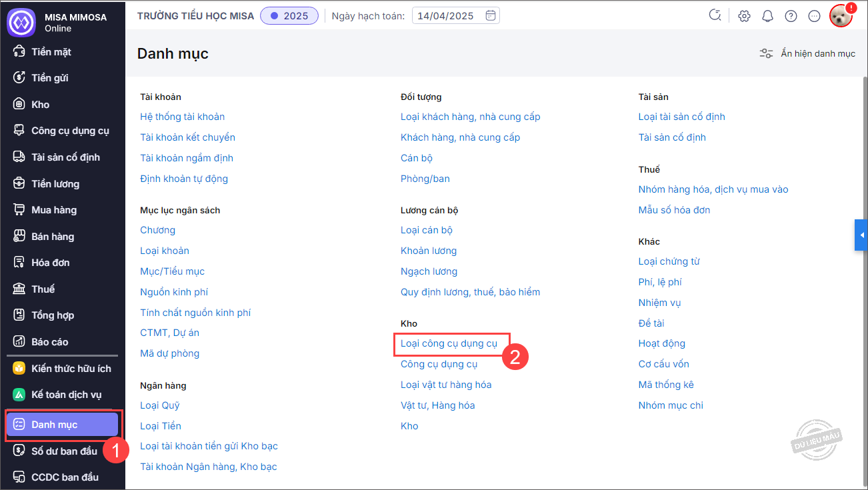Image resolution: width=868 pixels, height=490 pixels.
Task: Select Tài sản cố định truck icon
Action: pyautogui.click(x=19, y=157)
